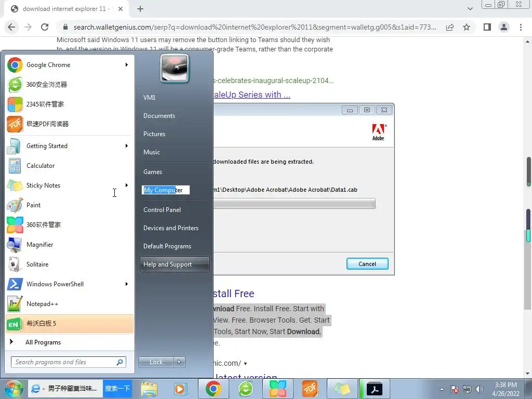Screen dimensions: 532x399
Task: Share this page icon in address bar
Action: click(450, 27)
